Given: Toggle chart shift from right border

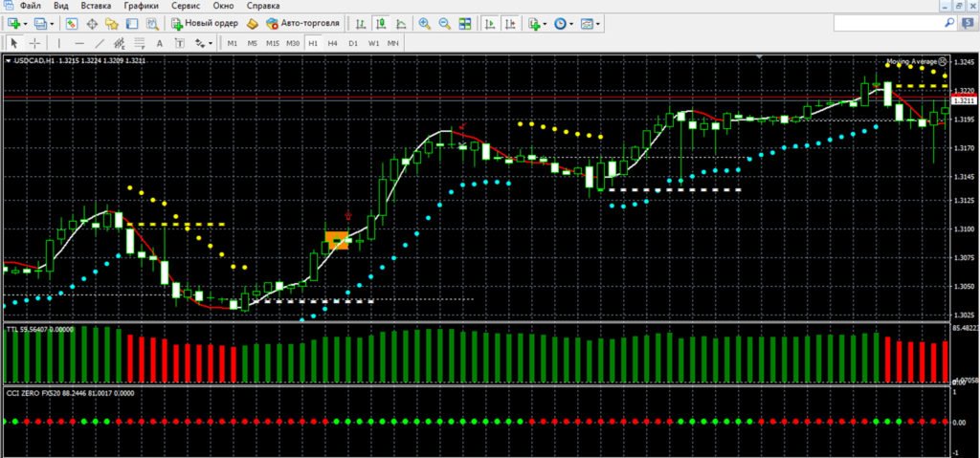Looking at the screenshot, I should tap(511, 24).
